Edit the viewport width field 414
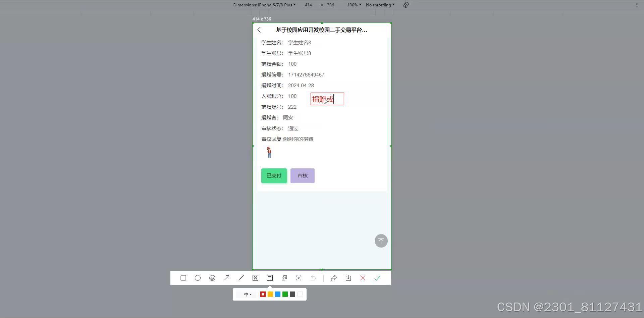Screen dimensions: 644x318 click(308, 5)
